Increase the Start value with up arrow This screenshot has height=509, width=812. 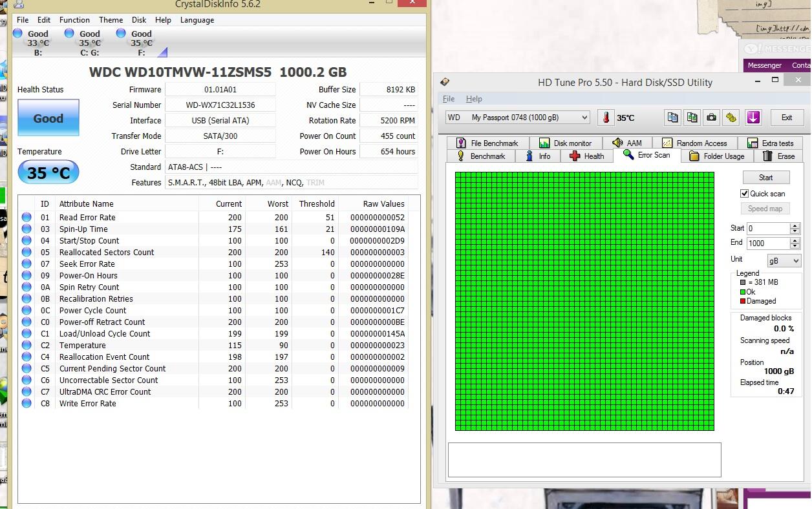(x=795, y=226)
